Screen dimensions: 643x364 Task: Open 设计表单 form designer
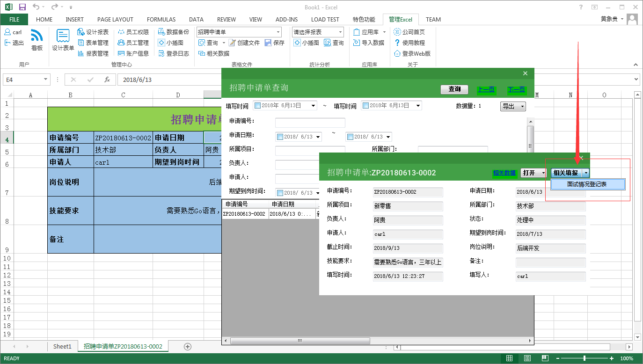[x=63, y=40]
